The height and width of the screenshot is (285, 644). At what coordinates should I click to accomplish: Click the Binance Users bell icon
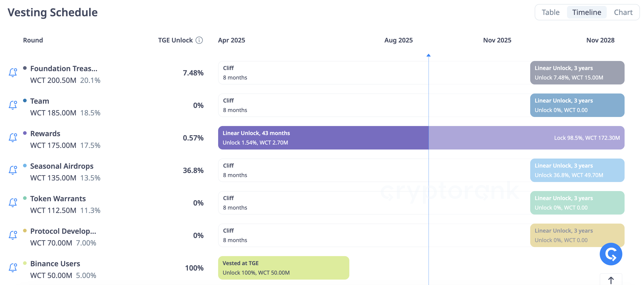click(13, 268)
